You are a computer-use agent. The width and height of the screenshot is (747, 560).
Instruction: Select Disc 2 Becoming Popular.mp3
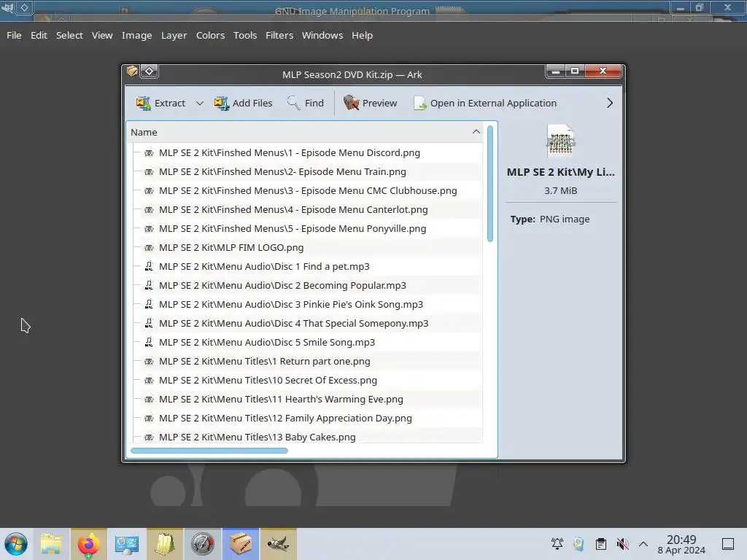(282, 286)
